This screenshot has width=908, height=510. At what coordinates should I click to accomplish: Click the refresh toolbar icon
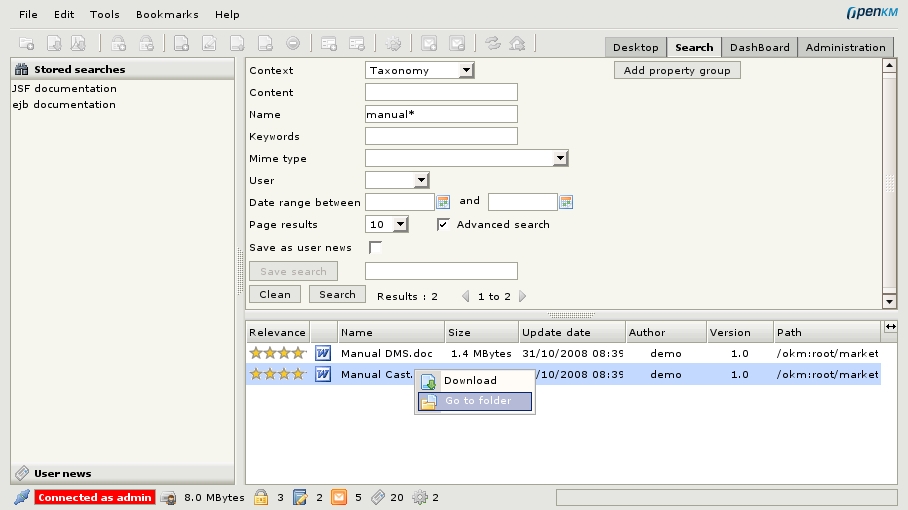(493, 43)
